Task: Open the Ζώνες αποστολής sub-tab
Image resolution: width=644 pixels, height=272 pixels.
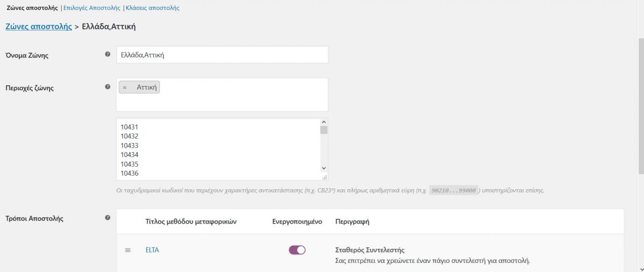Action: click(x=32, y=8)
